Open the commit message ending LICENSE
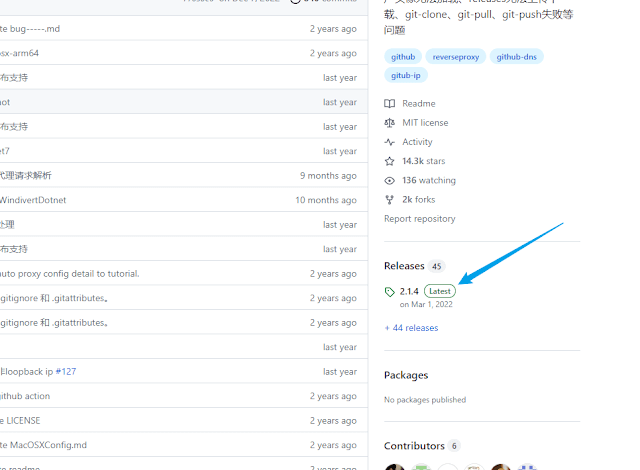This screenshot has height=470, width=640. pos(20,421)
